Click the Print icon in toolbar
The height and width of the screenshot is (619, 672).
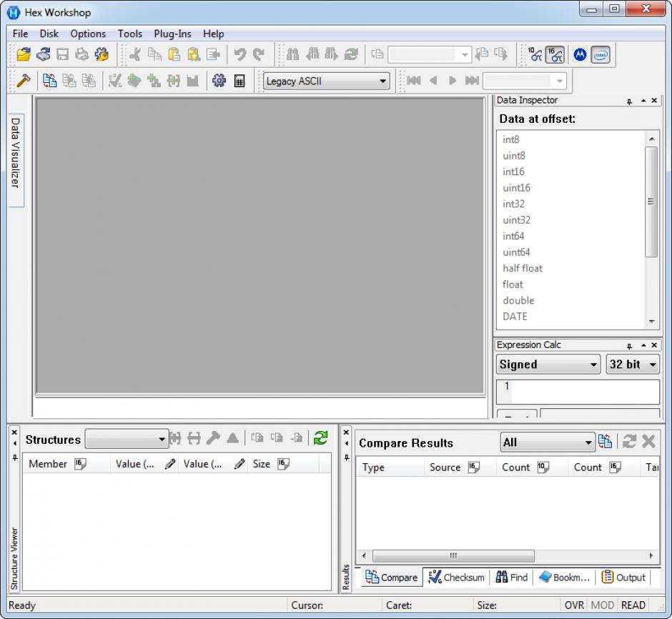tap(82, 54)
